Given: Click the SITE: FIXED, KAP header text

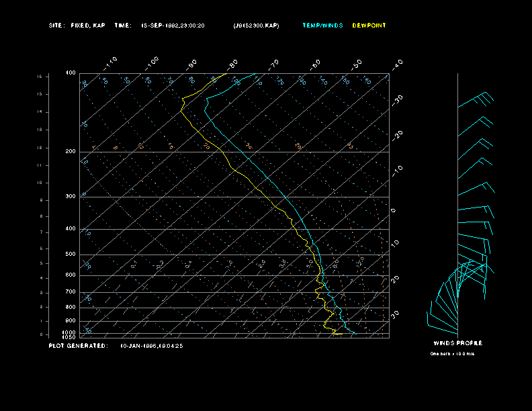Looking at the screenshot, I should click(x=77, y=26).
